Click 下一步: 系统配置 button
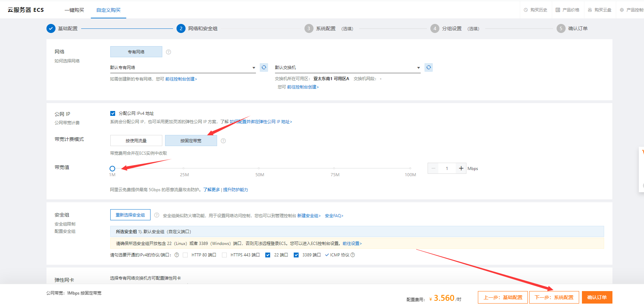Image resolution: width=644 pixels, height=306 pixels. point(554,297)
